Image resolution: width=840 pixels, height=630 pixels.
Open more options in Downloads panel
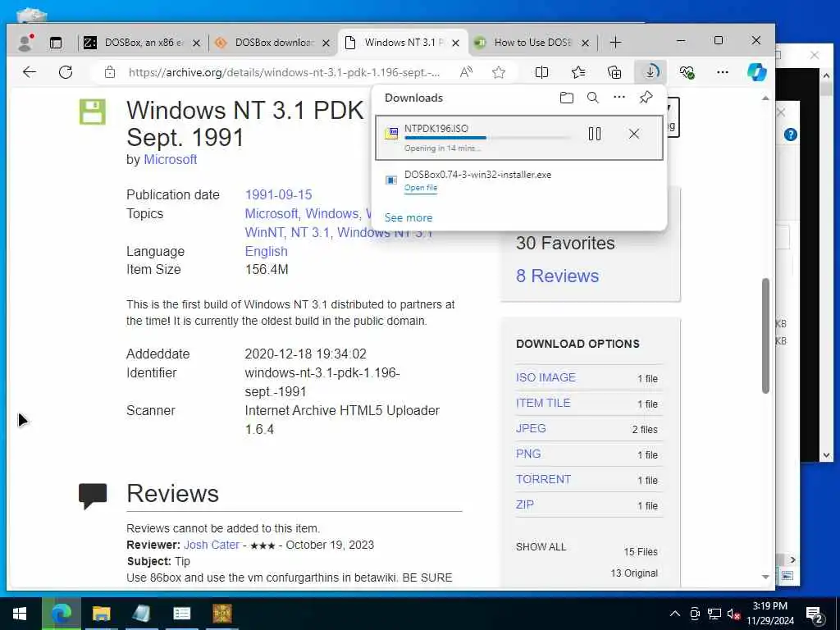click(619, 98)
